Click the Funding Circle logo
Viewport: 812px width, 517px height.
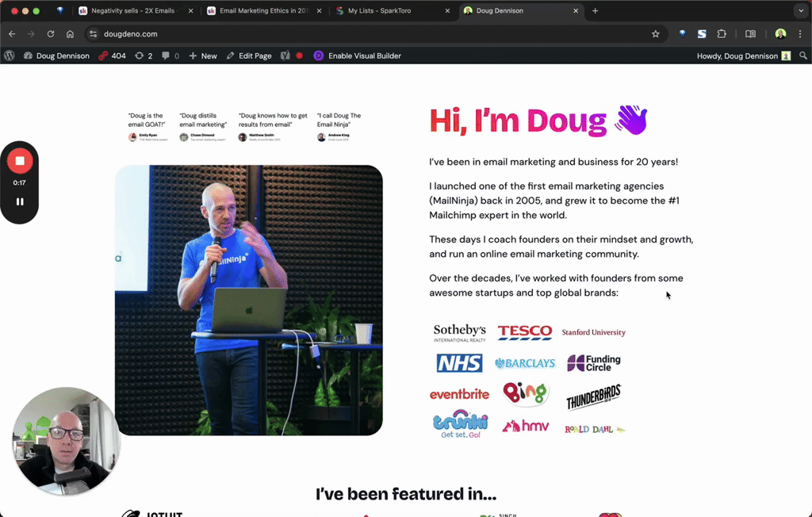(593, 363)
